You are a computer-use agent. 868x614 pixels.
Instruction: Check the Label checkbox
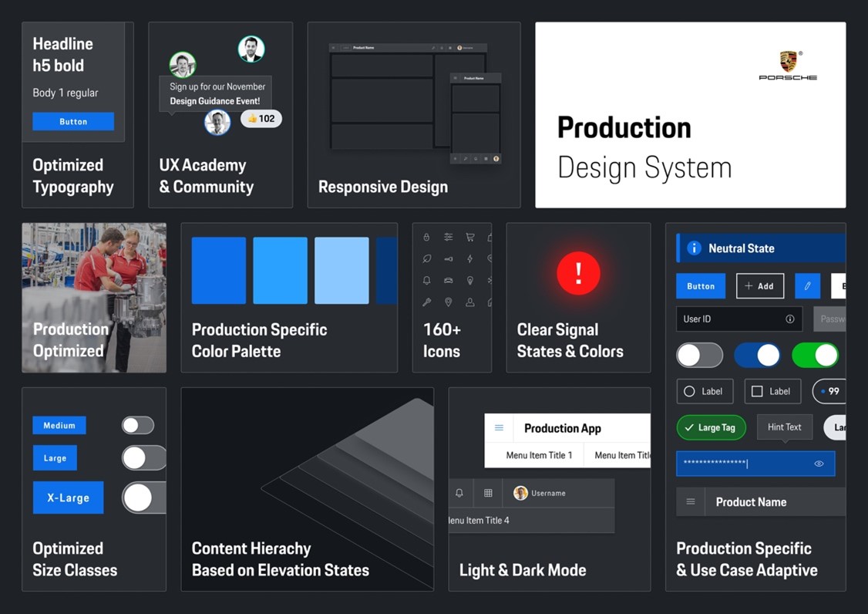coord(757,391)
